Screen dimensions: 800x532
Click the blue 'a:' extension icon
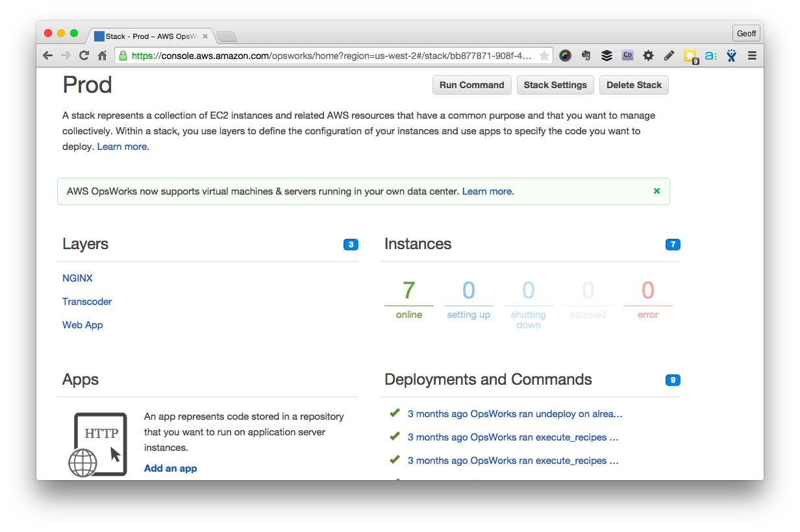[x=710, y=56]
